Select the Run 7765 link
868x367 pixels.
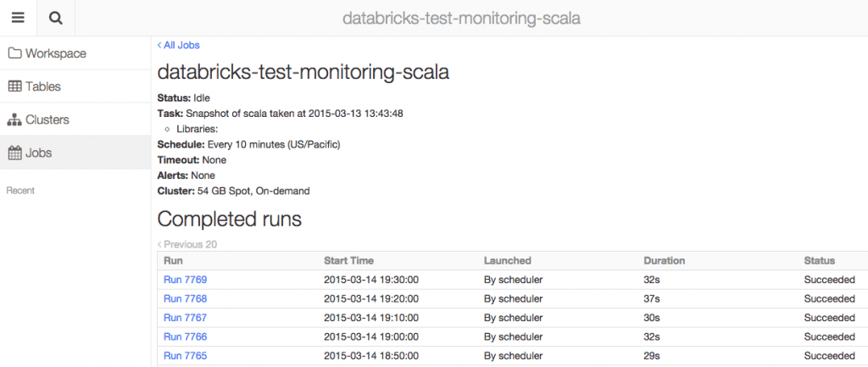[185, 356]
